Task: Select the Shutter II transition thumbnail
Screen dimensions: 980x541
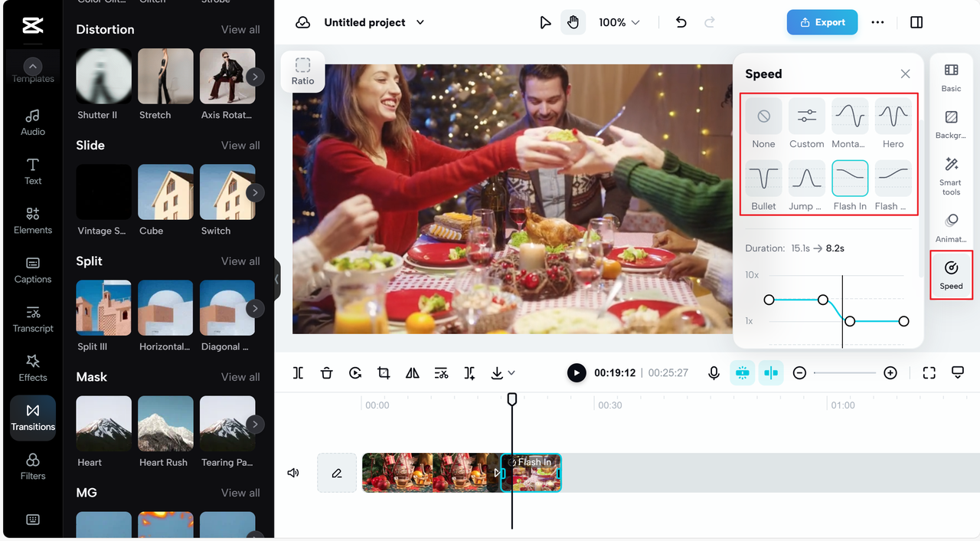Action: (104, 76)
